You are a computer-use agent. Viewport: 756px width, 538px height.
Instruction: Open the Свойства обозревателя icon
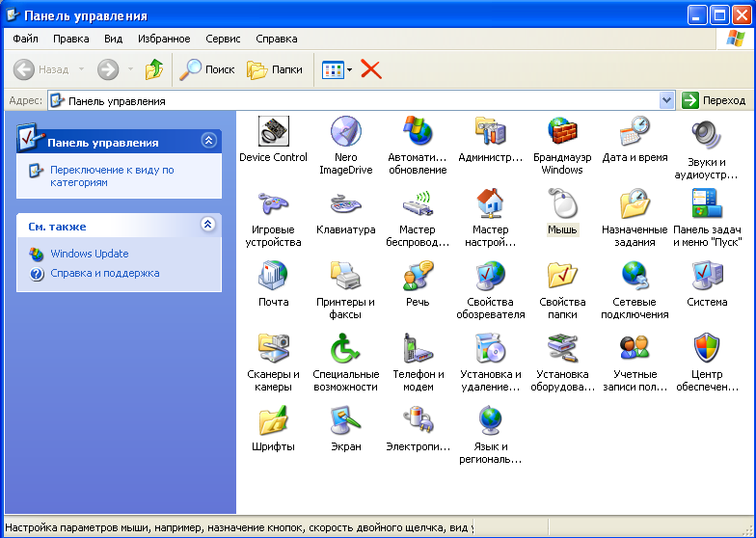click(x=490, y=276)
